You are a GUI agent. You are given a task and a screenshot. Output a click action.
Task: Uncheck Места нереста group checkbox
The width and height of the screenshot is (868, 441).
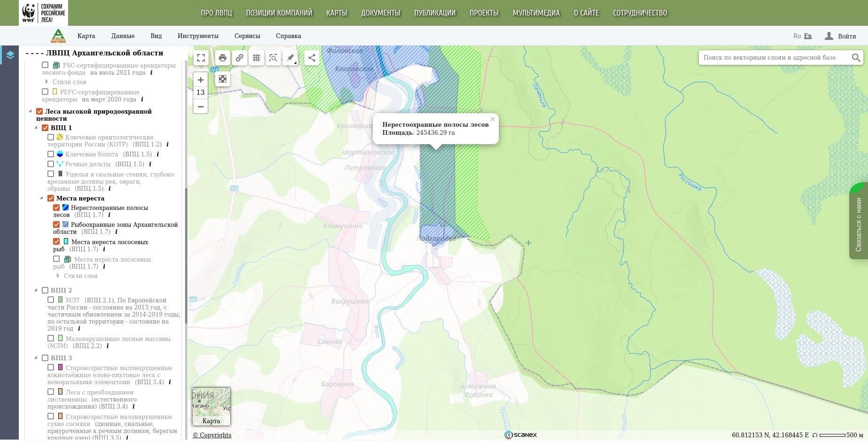pyautogui.click(x=51, y=198)
